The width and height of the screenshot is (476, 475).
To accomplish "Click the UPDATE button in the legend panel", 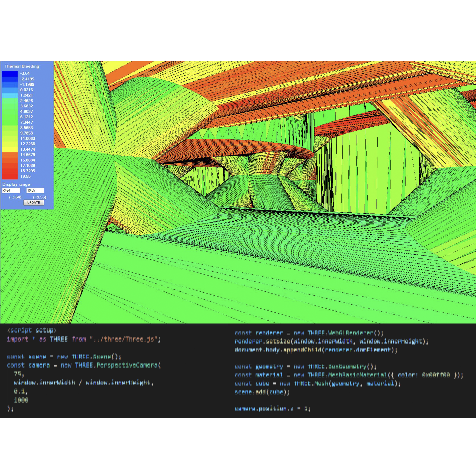I will (34, 202).
